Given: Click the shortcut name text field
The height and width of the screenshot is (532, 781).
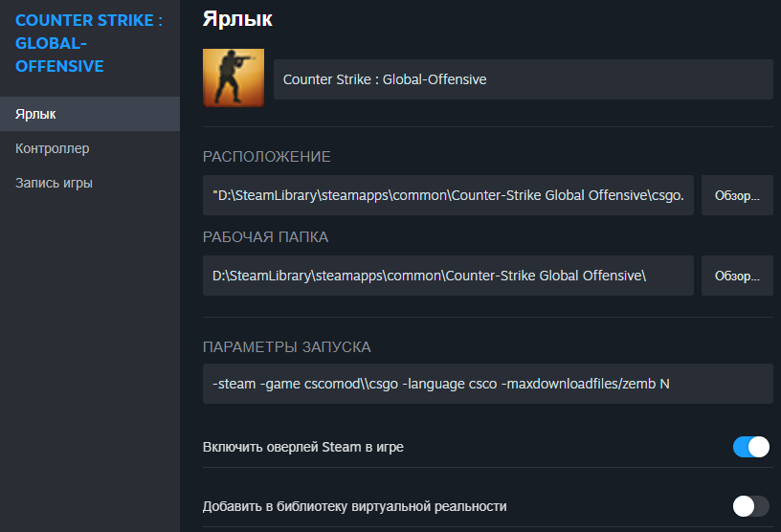Looking at the screenshot, I should (x=523, y=79).
